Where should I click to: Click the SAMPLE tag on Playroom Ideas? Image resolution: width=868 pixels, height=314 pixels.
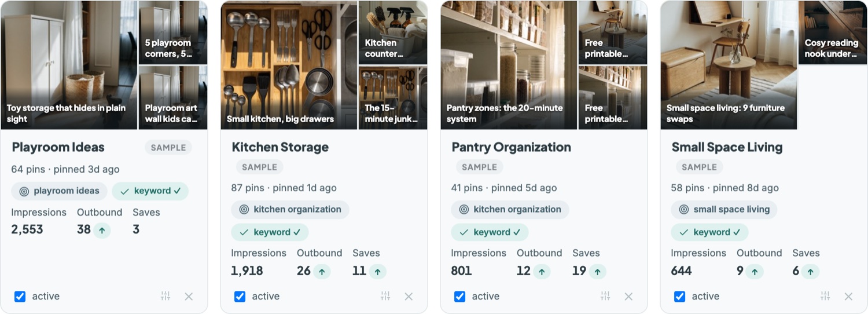tap(168, 148)
